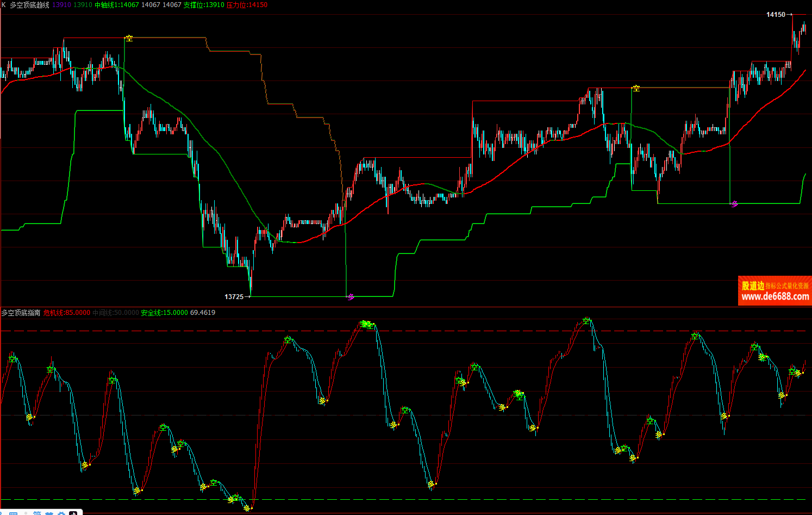This screenshot has height=515, width=812.
Task: Click the K label in chart header
Action: (x=4, y=5)
